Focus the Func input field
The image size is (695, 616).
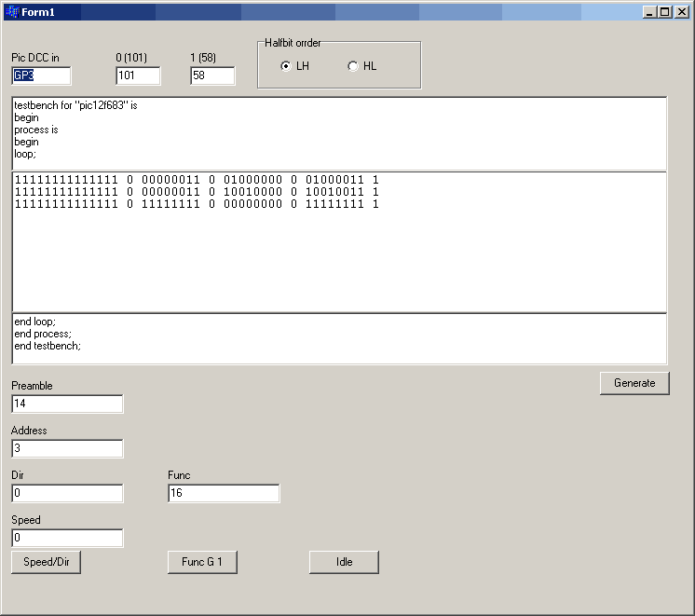point(224,493)
